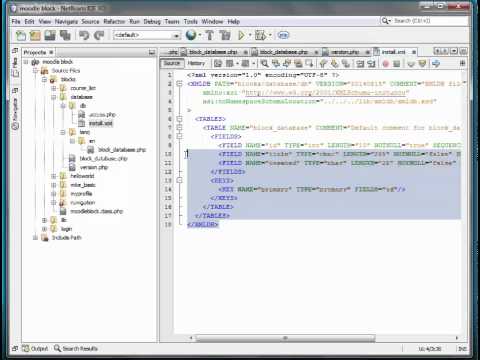Click the next bookmark icon

coord(334,63)
